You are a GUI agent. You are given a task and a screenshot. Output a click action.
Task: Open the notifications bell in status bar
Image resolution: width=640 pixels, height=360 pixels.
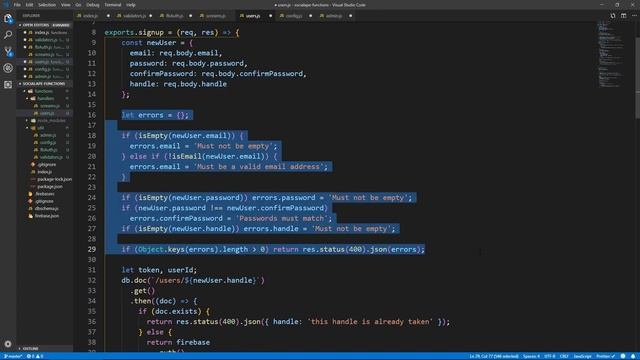point(633,356)
